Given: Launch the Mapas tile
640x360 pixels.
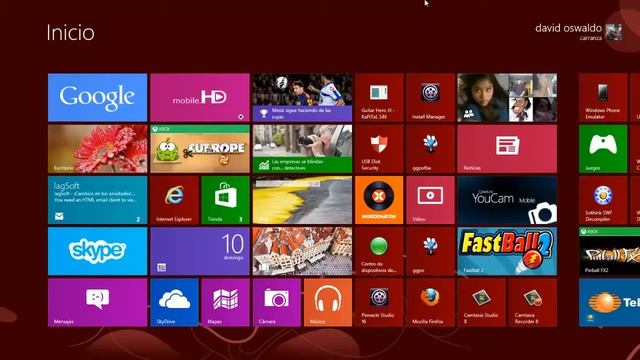Looking at the screenshot, I should (x=225, y=302).
